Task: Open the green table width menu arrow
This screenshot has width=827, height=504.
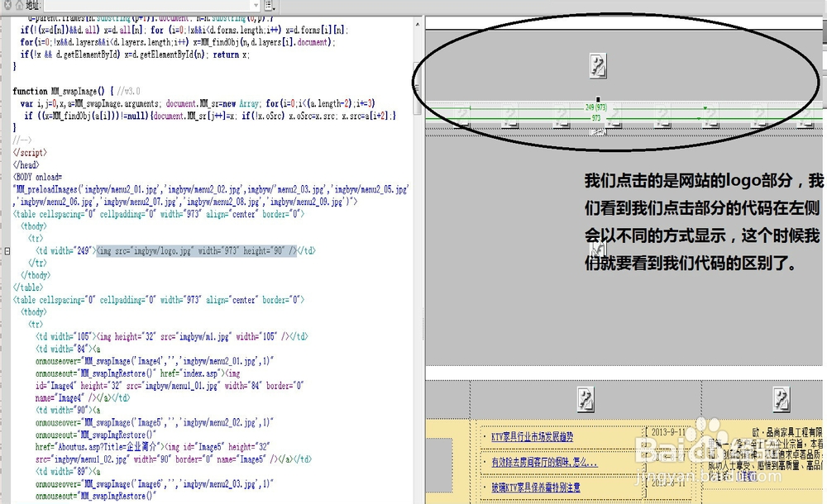Action: point(705,108)
